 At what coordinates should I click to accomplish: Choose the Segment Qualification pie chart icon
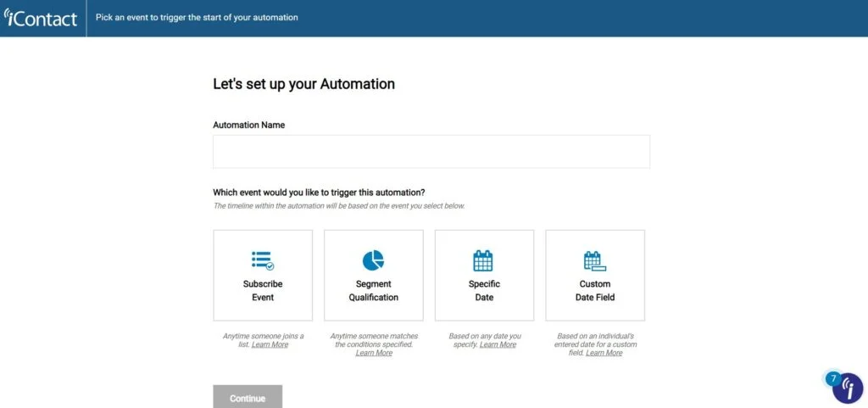(x=373, y=260)
